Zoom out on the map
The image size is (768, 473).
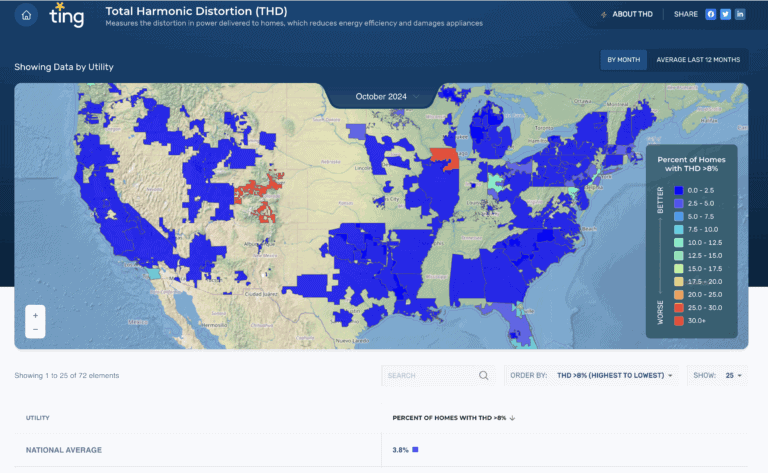[x=35, y=330]
